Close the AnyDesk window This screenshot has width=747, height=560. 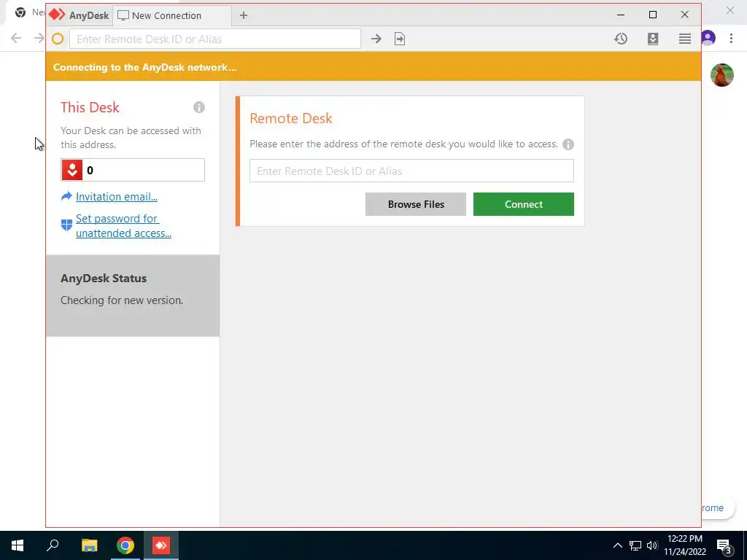click(x=684, y=15)
